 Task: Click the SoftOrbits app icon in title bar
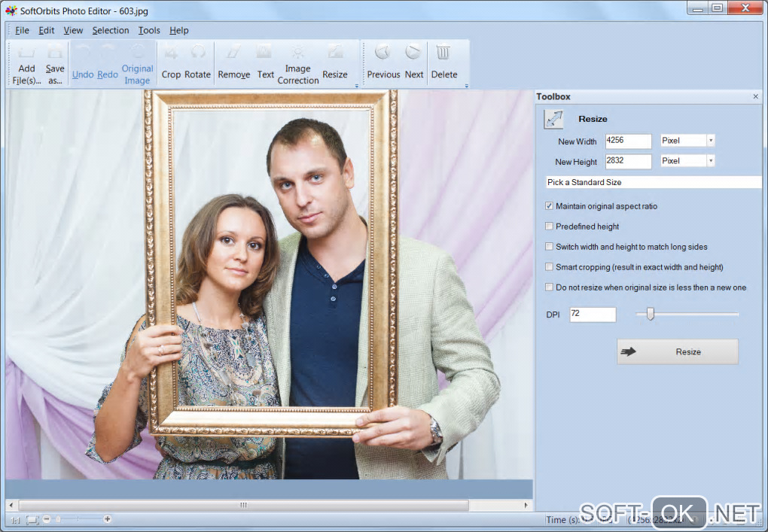[x=11, y=11]
